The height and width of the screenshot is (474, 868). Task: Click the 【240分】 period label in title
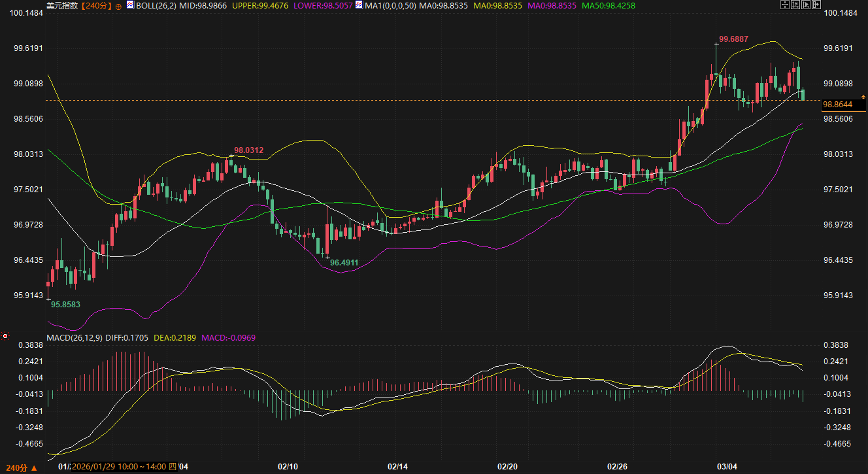tap(98, 6)
